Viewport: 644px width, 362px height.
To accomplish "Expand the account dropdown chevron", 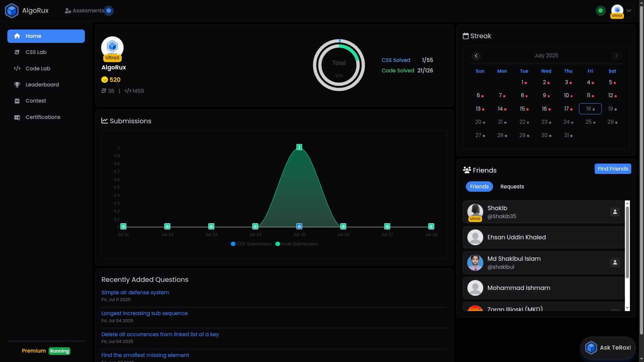I will pos(629,11).
